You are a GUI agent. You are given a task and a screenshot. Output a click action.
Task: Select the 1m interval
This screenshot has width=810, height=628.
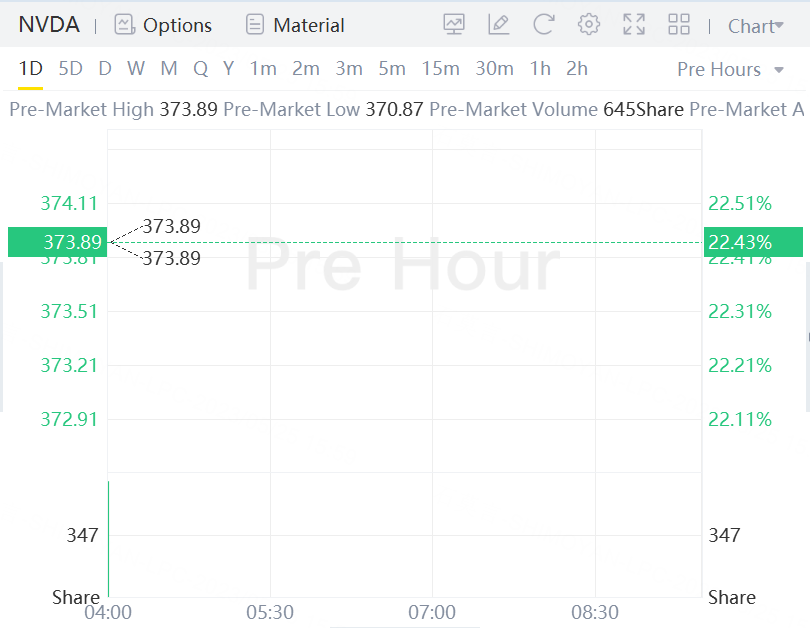point(263,68)
